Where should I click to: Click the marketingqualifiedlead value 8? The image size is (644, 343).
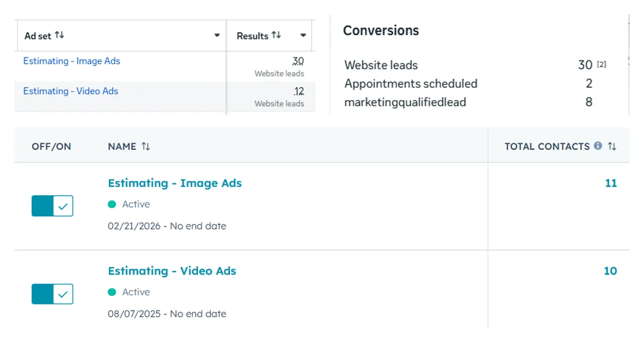tap(589, 102)
